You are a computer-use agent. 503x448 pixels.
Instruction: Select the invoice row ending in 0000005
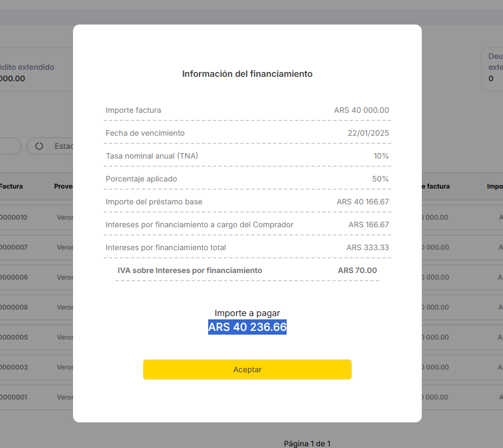pyautogui.click(x=14, y=337)
